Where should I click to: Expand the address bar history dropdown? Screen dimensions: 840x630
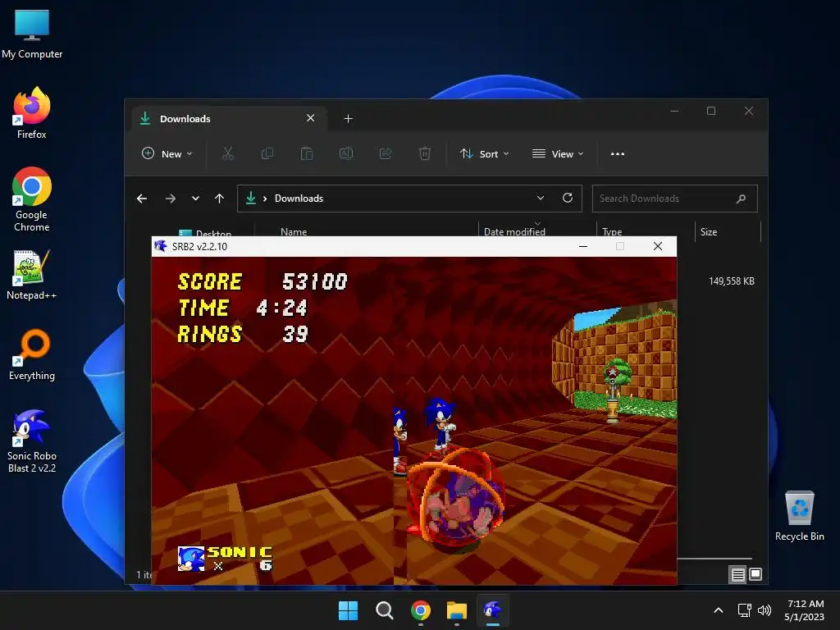coord(541,199)
